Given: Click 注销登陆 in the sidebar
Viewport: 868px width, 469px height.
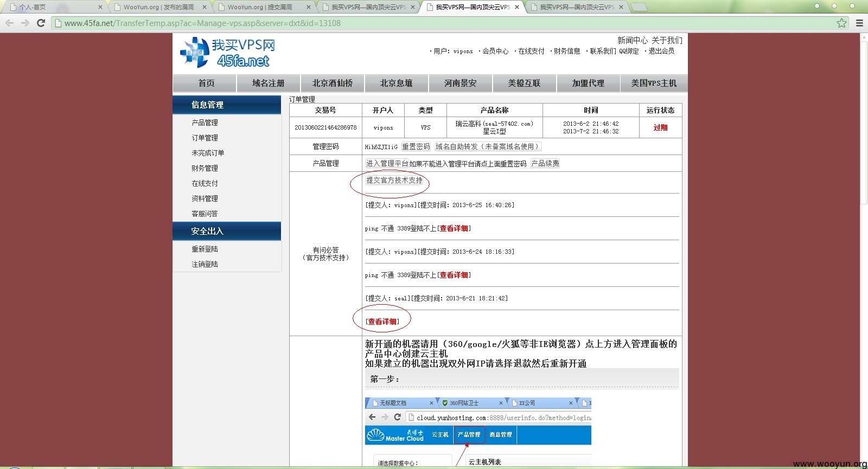Looking at the screenshot, I should 205,264.
